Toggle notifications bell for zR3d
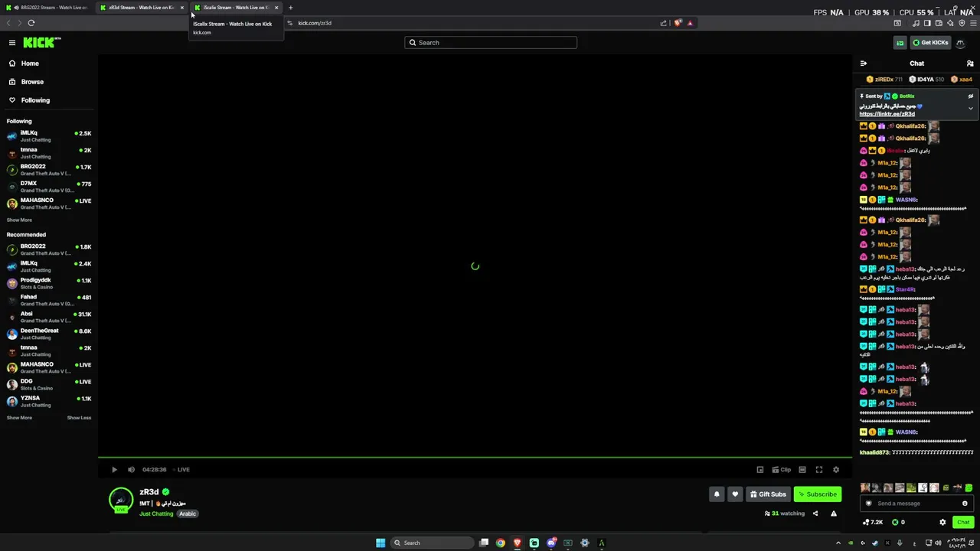Viewport: 980px width, 551px height. click(717, 494)
